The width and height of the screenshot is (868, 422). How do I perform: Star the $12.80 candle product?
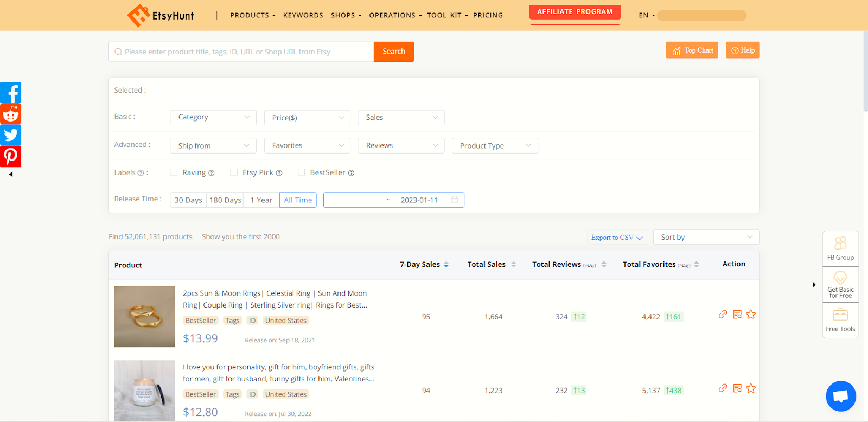[x=751, y=388]
